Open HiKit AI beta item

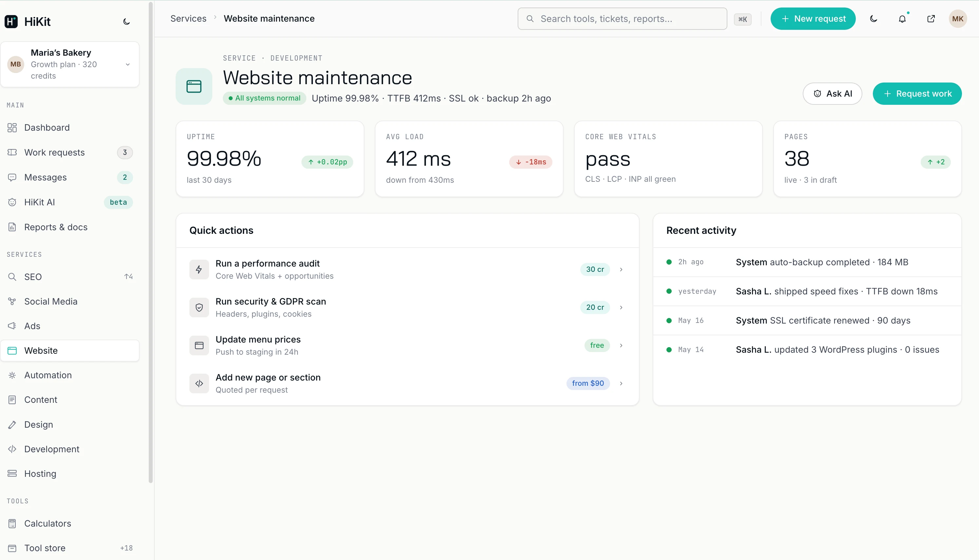(x=70, y=202)
